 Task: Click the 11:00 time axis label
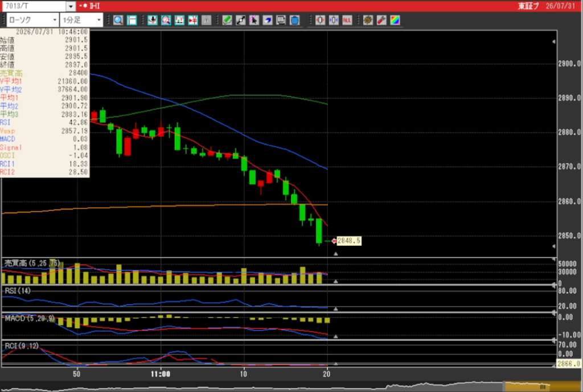point(161,374)
